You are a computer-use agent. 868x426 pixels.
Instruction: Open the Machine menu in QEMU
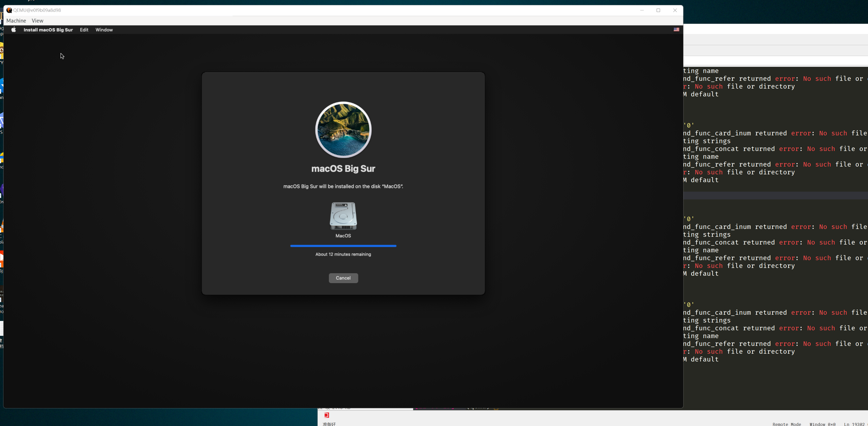coord(16,21)
